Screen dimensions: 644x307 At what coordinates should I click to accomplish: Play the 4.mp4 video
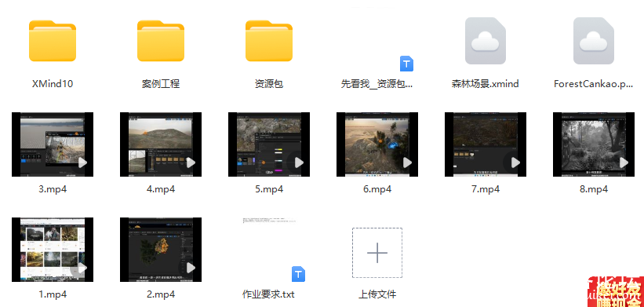[191, 163]
